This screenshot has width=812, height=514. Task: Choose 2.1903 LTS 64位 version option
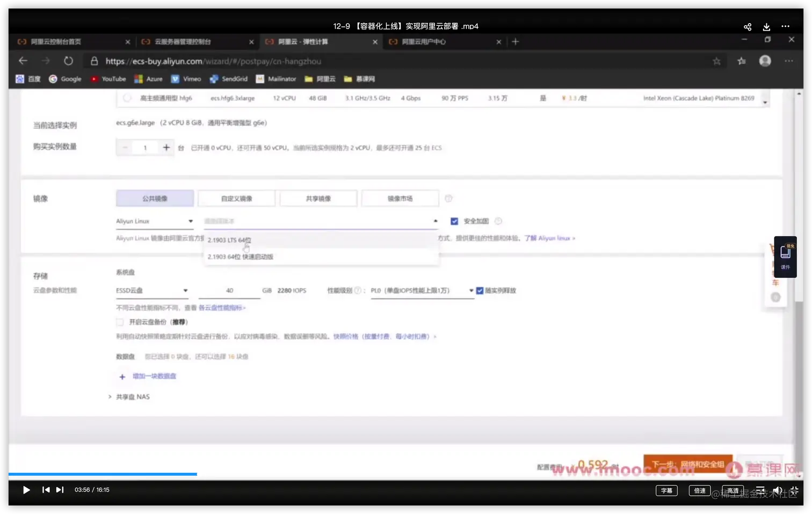point(321,240)
